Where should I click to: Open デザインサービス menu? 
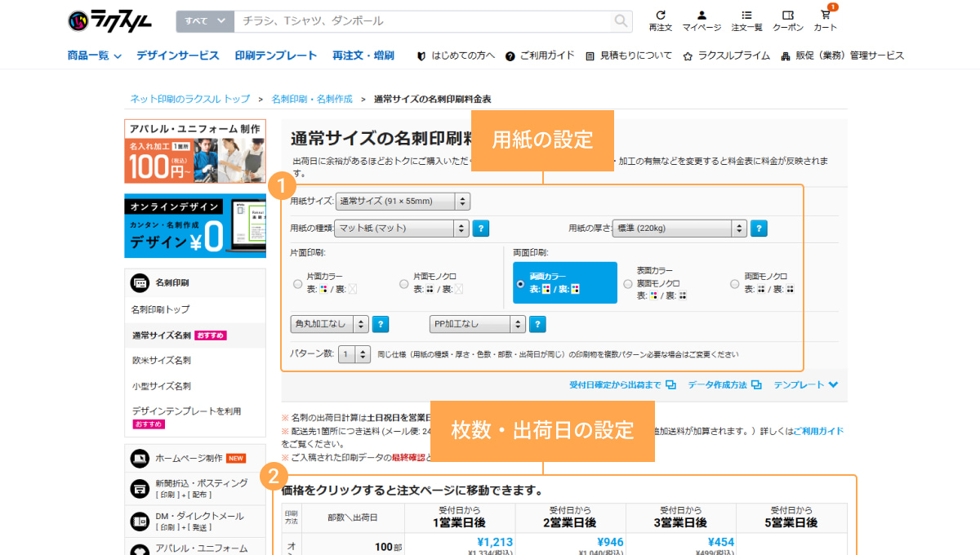click(x=178, y=55)
